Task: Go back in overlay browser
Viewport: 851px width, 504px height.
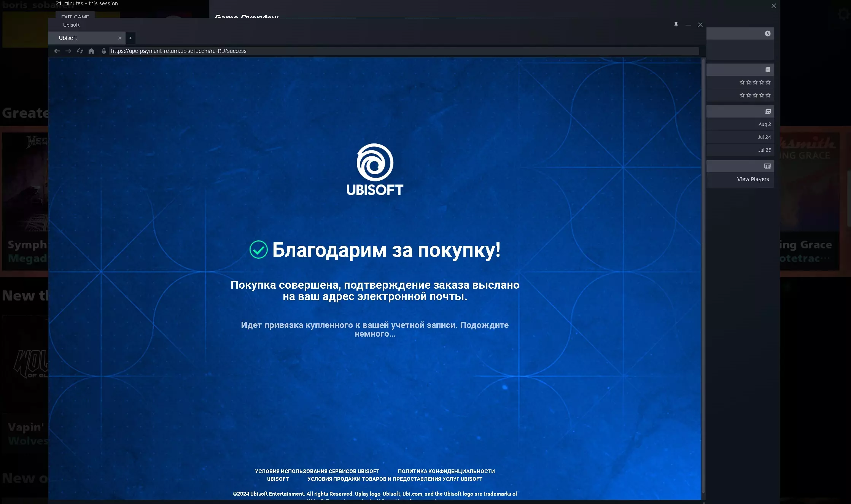Action: point(57,51)
